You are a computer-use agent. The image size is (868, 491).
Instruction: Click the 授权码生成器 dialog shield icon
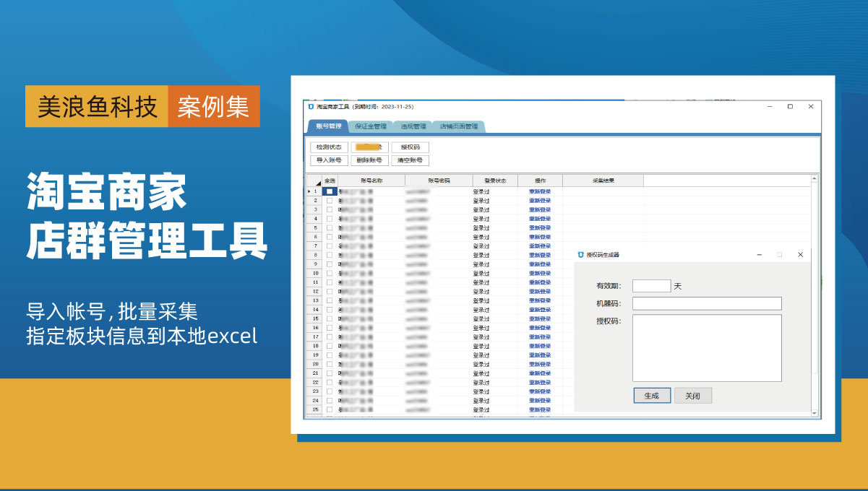580,255
